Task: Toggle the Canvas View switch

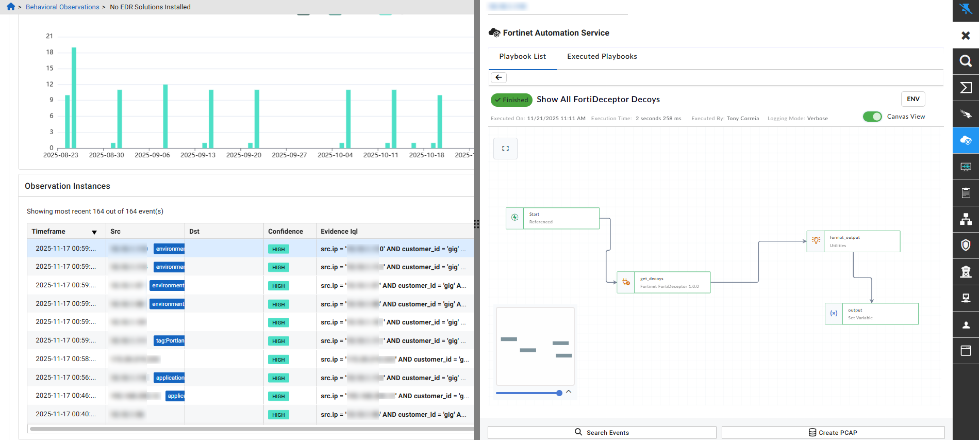Action: tap(872, 117)
